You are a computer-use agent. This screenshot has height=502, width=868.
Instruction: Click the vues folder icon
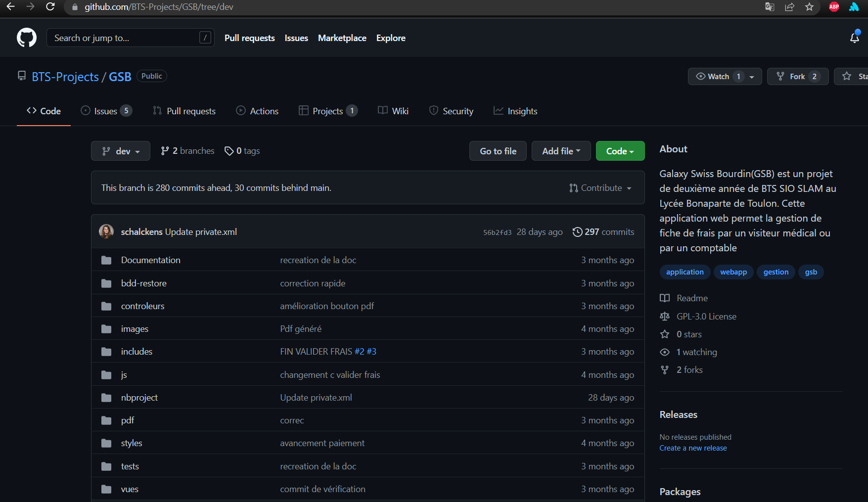(106, 489)
